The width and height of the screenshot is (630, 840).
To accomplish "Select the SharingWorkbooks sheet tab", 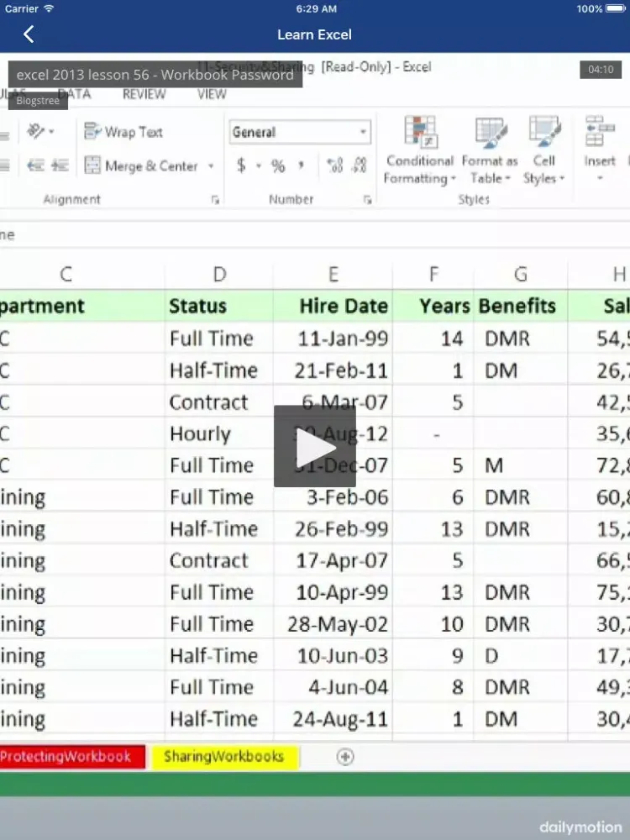I will click(x=224, y=757).
